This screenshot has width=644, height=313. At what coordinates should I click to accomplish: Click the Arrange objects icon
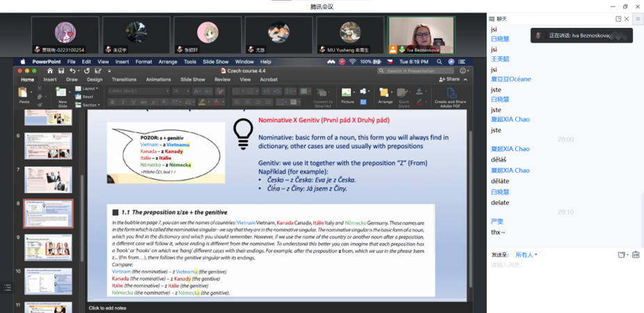(384, 92)
